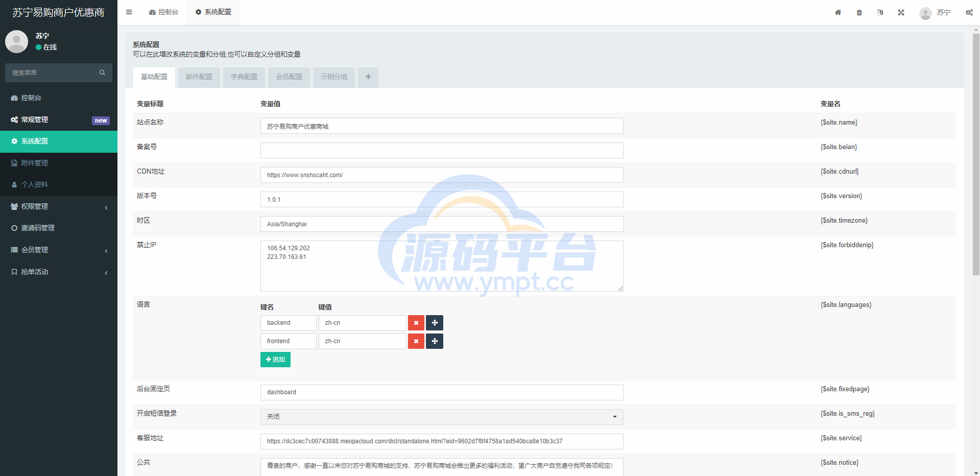
Task: Click {$site.is_sms_reg} variable text
Action: (848, 414)
